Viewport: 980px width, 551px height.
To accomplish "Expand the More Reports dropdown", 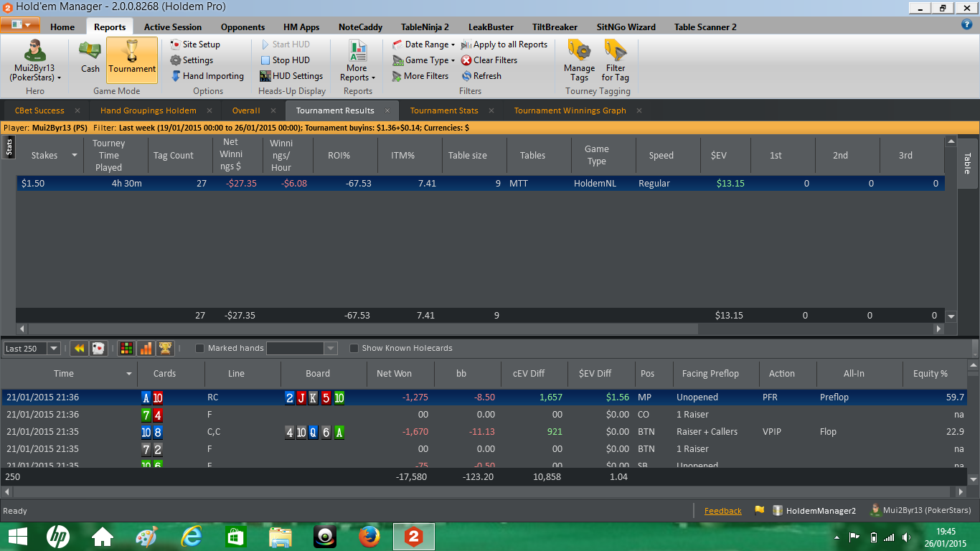I will coord(357,62).
